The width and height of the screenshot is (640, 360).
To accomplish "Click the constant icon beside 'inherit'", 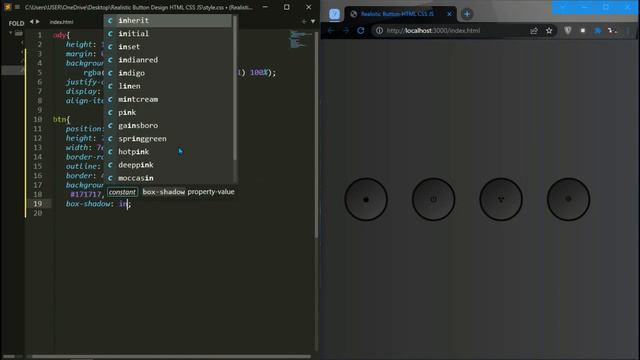I will pyautogui.click(x=110, y=20).
